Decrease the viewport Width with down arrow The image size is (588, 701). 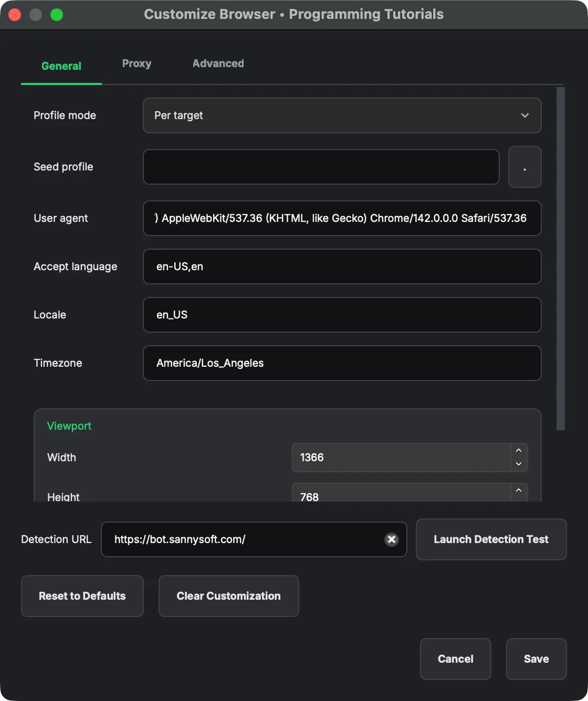point(519,464)
